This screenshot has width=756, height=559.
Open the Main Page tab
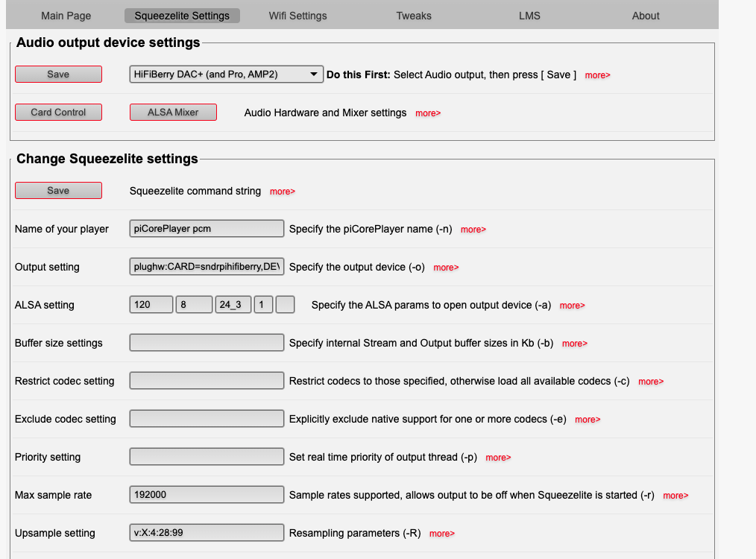[66, 16]
